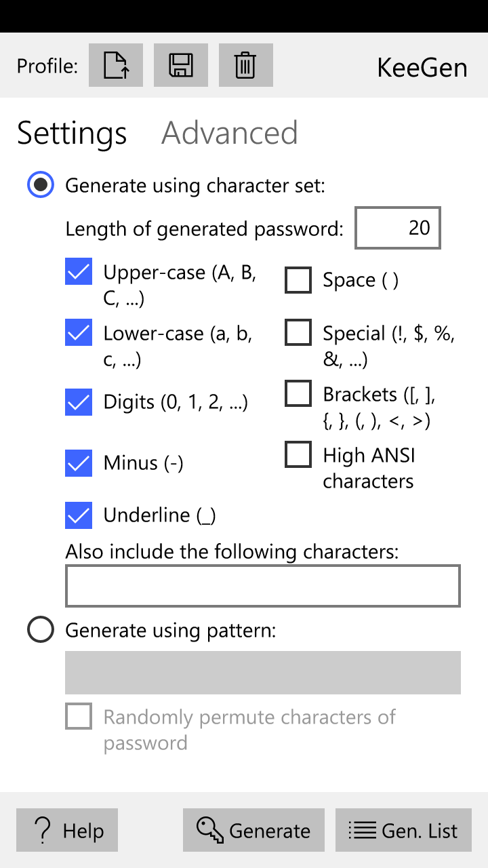Uncheck the Minus (-) checkbox
This screenshot has height=868, width=488.
[x=79, y=463]
